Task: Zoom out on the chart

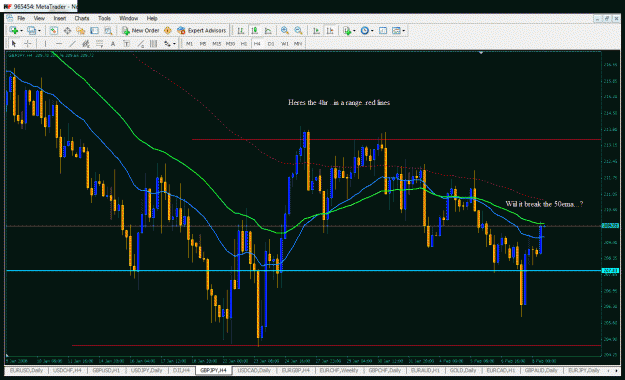Action: 298,31
